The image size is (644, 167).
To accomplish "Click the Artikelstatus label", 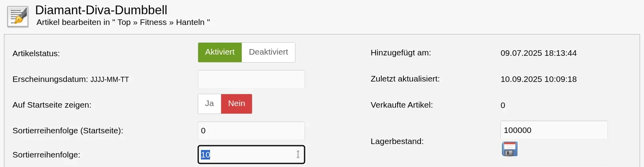I will click(x=36, y=53).
